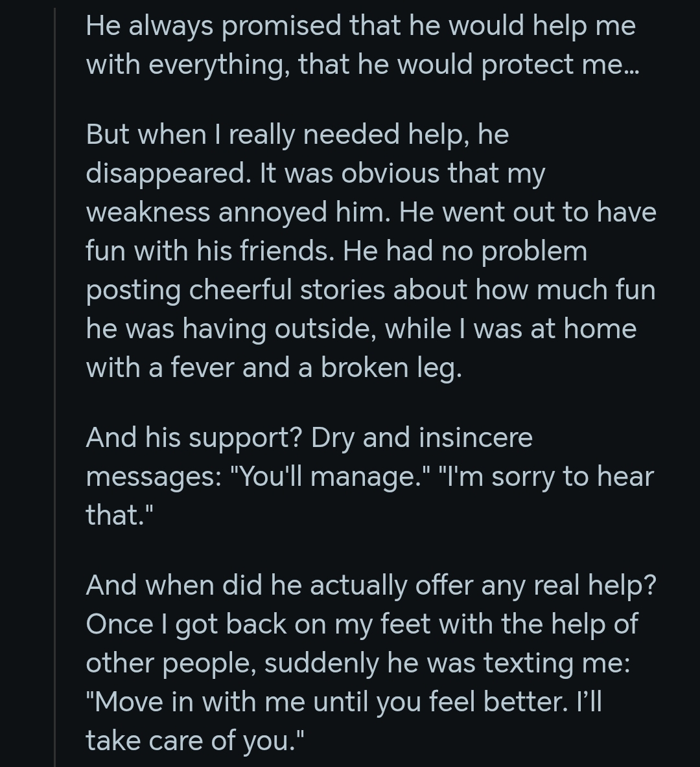This screenshot has height=767, width=700.
Task: Click the quote "I'm sorry to hear"
Action: 546,476
